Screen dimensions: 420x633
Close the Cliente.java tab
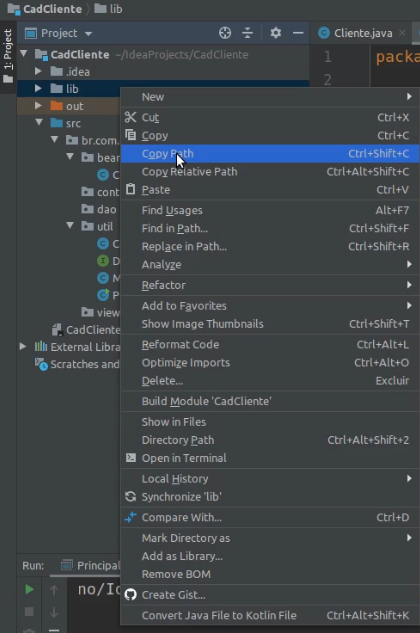(402, 33)
